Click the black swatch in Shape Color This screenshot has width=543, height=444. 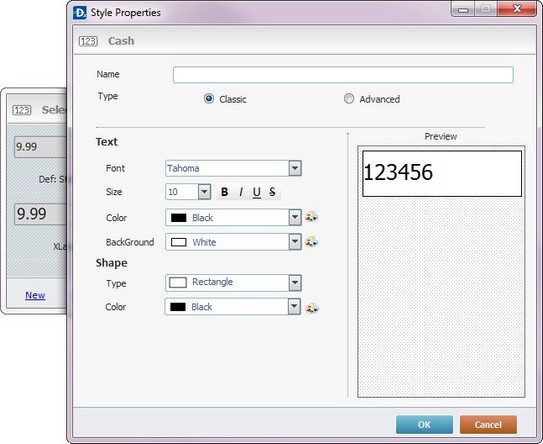click(178, 307)
